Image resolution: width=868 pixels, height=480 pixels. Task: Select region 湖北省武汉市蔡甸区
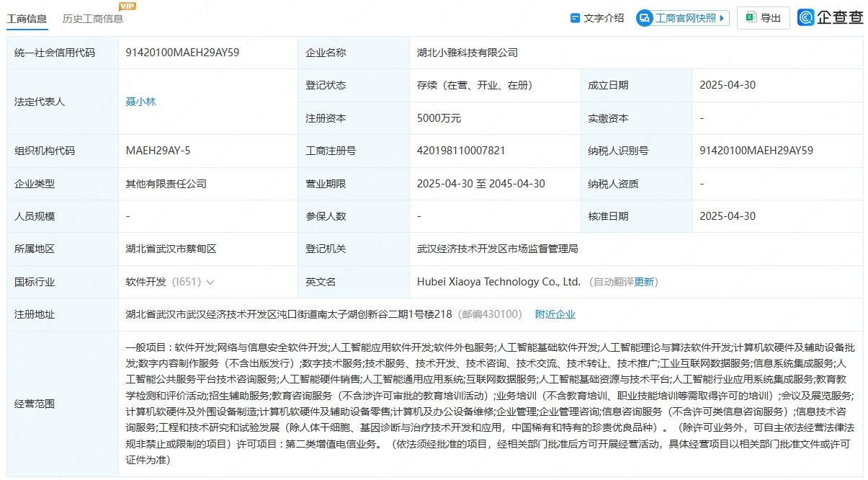coord(171,249)
